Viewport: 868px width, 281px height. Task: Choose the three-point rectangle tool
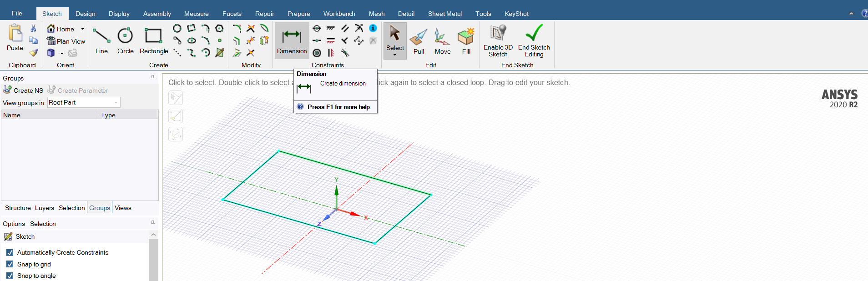pos(192,28)
